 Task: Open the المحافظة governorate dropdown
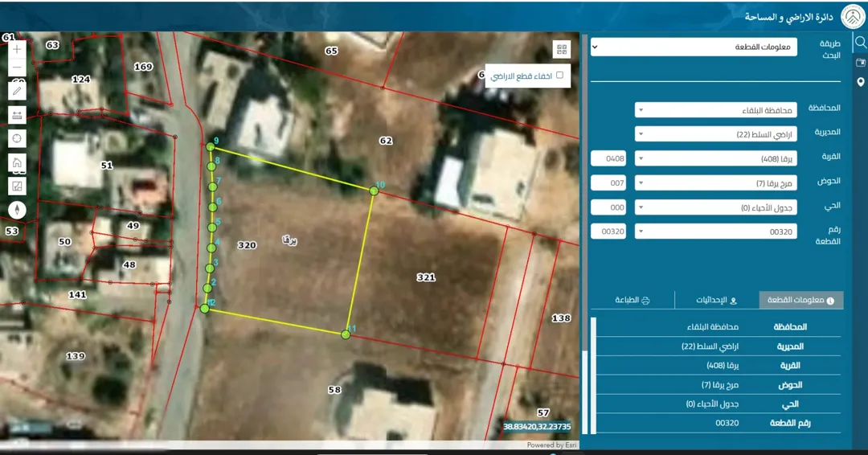(x=716, y=110)
